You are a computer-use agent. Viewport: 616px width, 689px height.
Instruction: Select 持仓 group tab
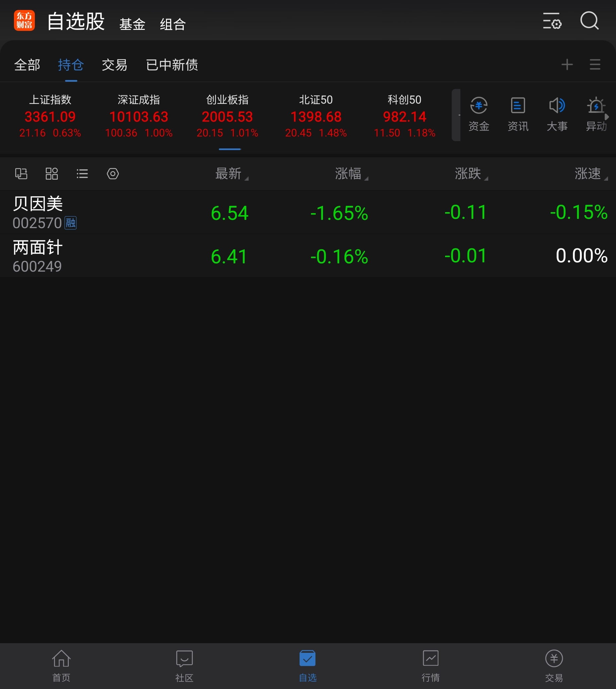click(x=71, y=65)
